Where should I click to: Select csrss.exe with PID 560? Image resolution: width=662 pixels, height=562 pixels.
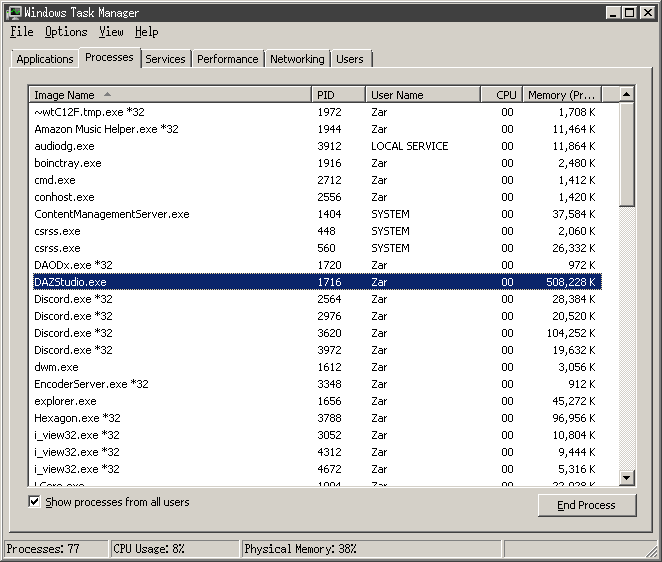317,248
